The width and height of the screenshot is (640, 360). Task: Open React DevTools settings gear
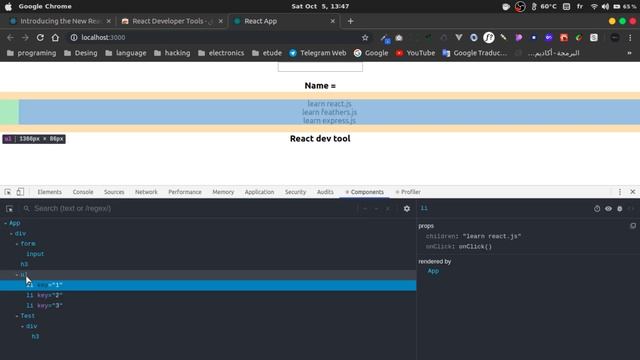click(x=407, y=209)
